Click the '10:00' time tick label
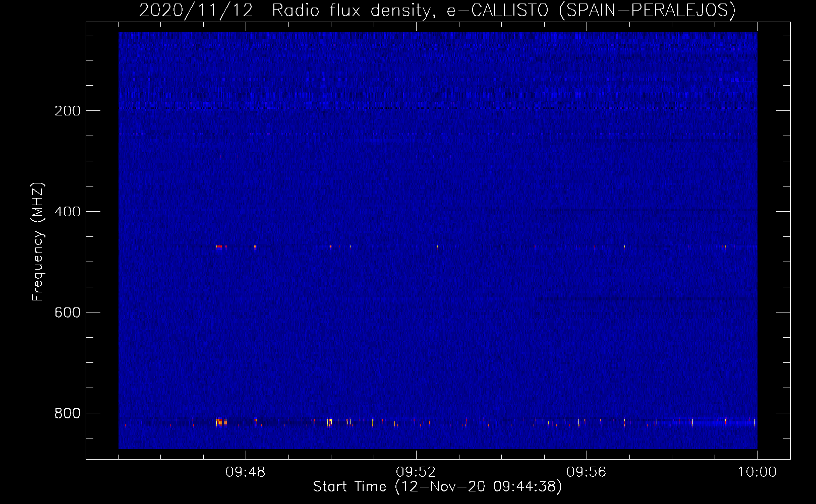816x504 pixels. pos(757,472)
